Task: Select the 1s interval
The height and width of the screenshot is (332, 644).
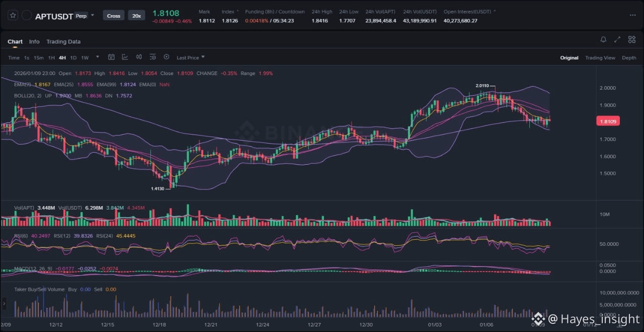Action: (27, 58)
